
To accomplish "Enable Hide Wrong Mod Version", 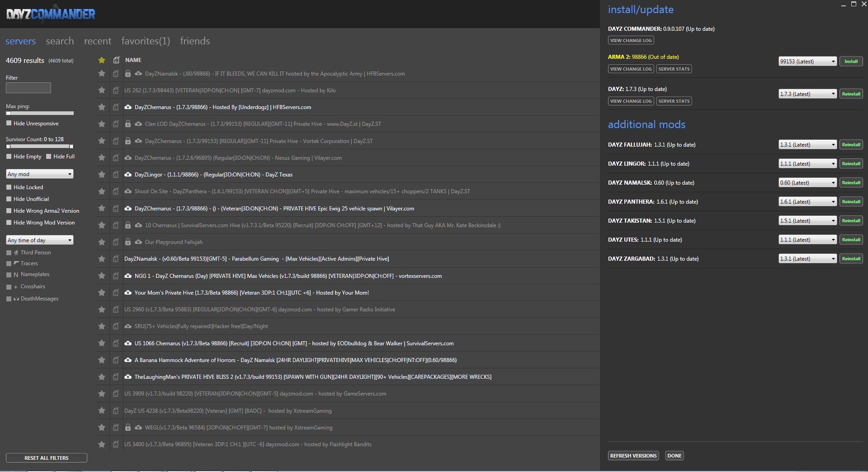I will point(9,222).
